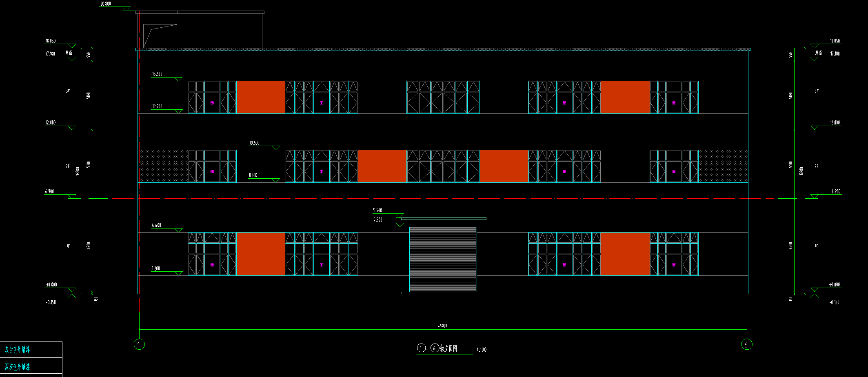868x377 pixels.
Task: Click the dotted hatch panel at second floor left
Action: pos(163,166)
